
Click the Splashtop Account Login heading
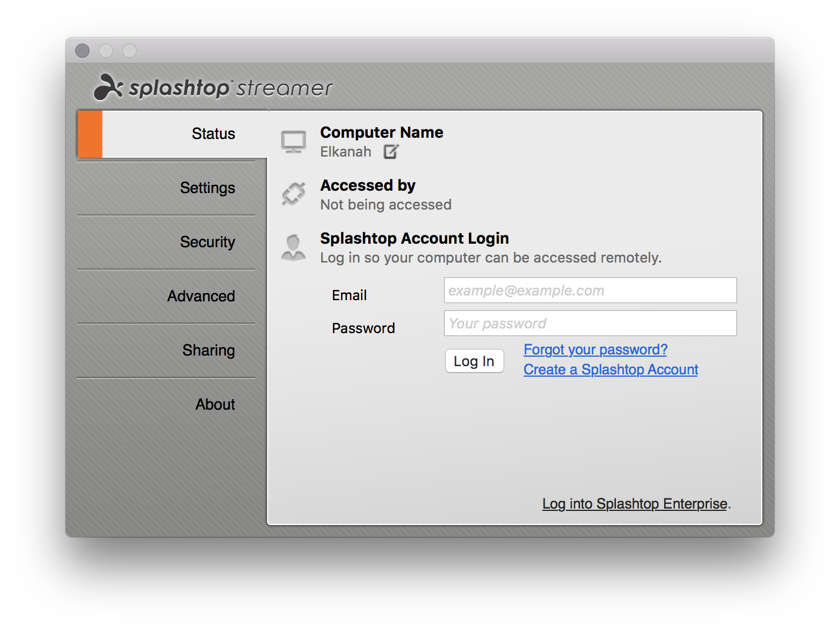coord(415,238)
